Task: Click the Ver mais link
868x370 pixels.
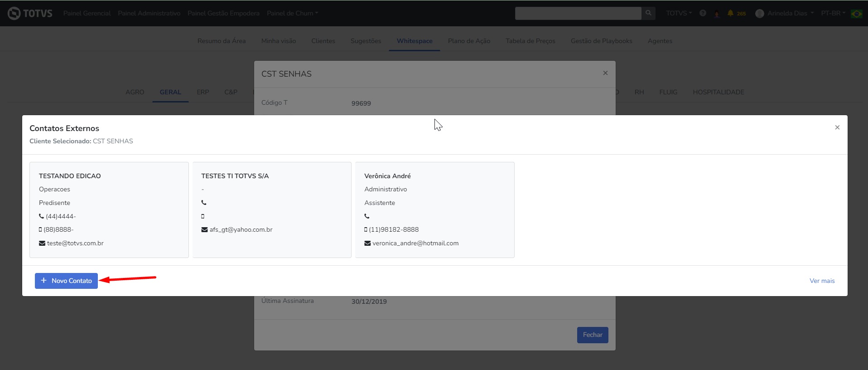Action: pos(822,281)
